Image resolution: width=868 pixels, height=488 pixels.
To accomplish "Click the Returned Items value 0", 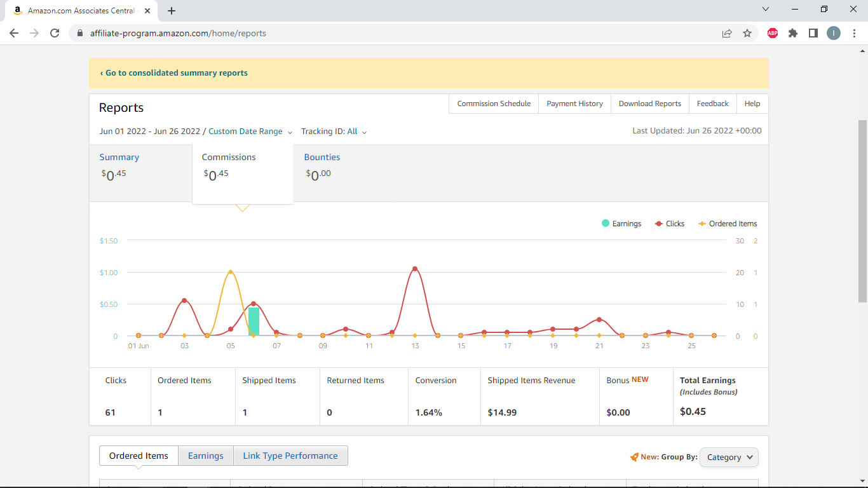I will [x=329, y=412].
